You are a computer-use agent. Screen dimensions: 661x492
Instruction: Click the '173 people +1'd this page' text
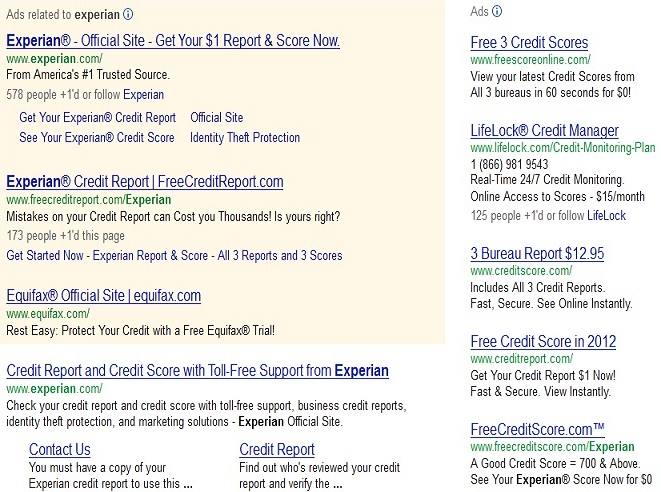pyautogui.click(x=65, y=236)
